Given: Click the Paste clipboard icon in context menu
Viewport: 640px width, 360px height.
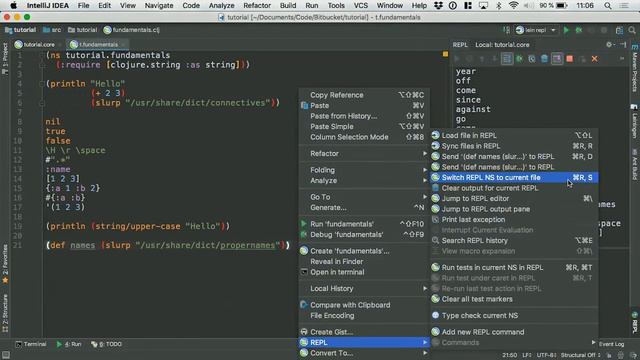Looking at the screenshot, I should coord(304,106).
